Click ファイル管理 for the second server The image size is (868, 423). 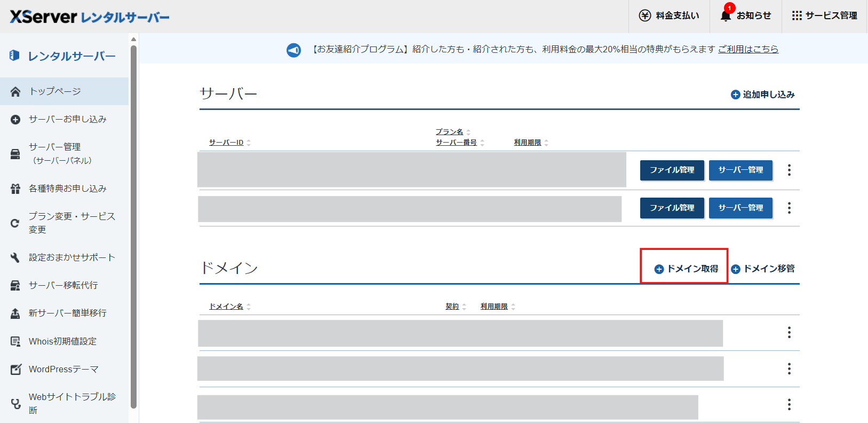point(672,208)
